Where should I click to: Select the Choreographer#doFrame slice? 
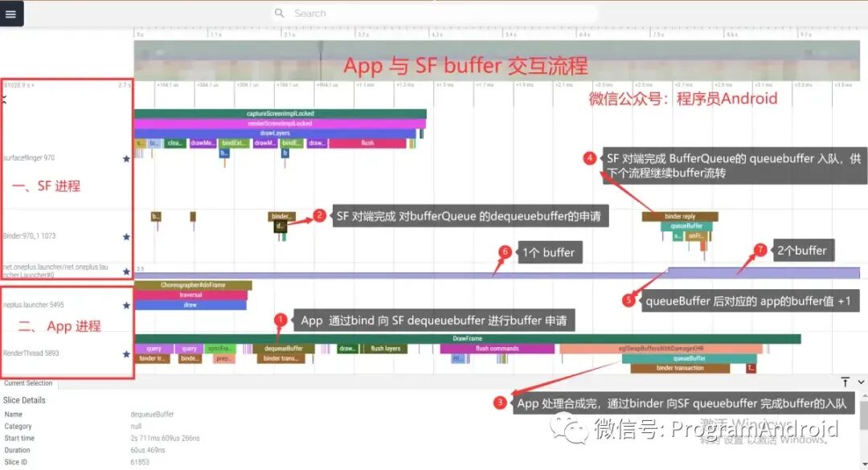193,285
